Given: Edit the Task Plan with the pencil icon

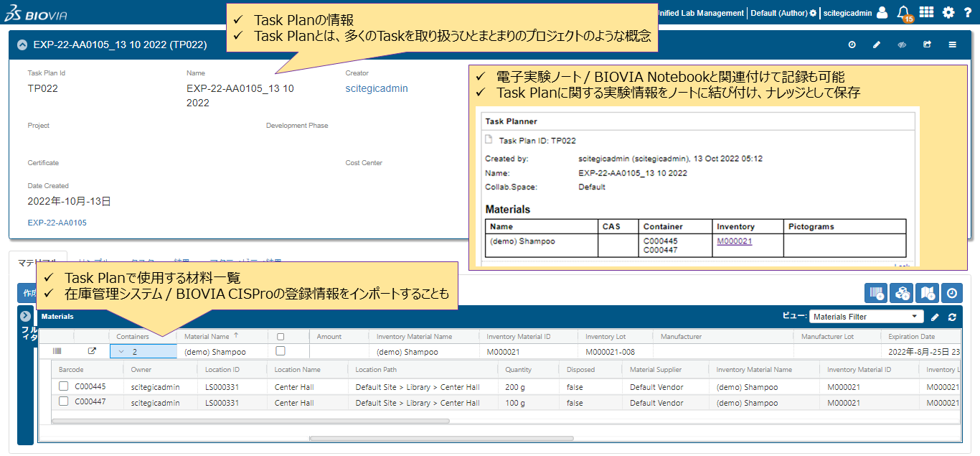Looking at the screenshot, I should click(876, 45).
